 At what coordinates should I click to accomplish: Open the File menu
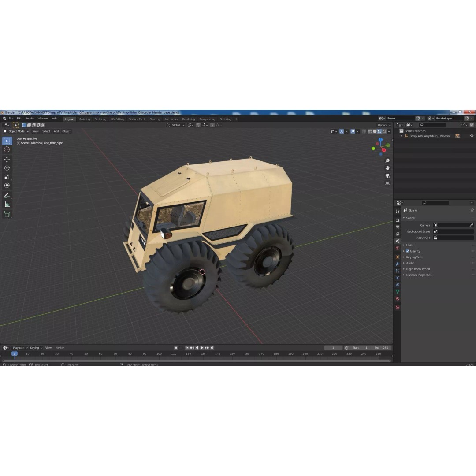click(x=11, y=119)
